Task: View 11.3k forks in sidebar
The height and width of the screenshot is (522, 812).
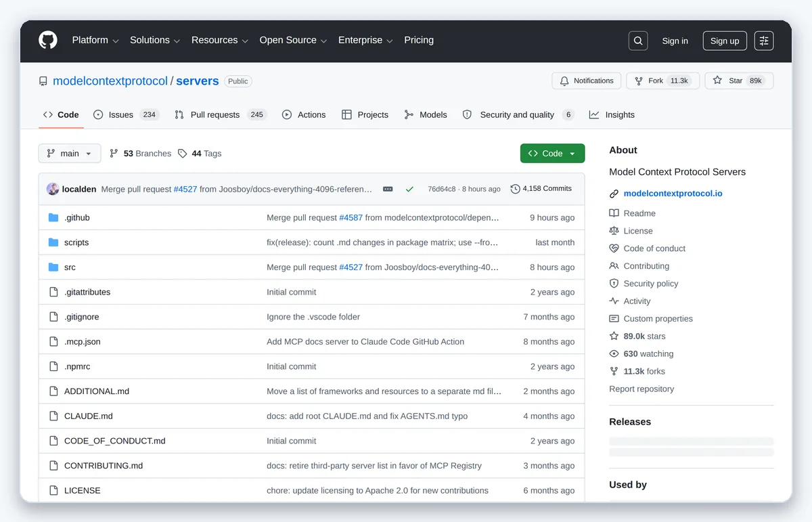Action: [x=637, y=372]
